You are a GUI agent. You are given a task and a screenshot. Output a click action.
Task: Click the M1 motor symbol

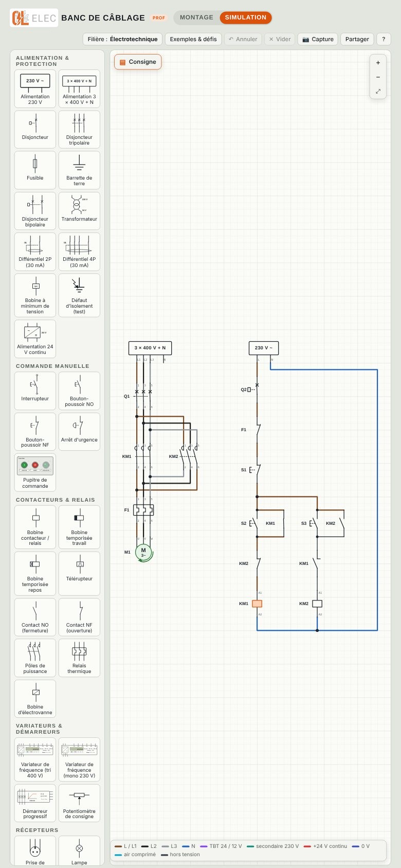[143, 553]
